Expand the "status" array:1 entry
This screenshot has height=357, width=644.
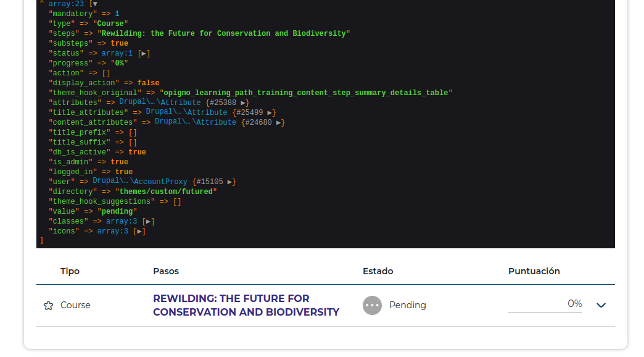(144, 54)
